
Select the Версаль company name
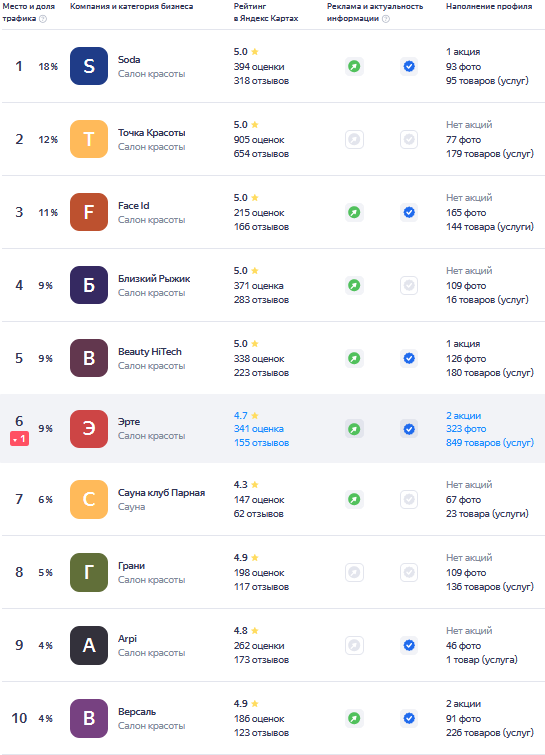(x=137, y=712)
